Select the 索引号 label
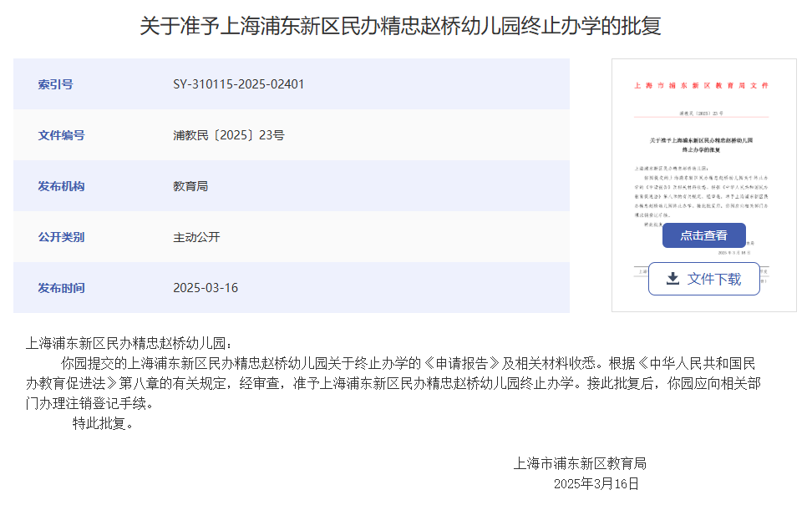The height and width of the screenshot is (515, 812). coord(55,84)
